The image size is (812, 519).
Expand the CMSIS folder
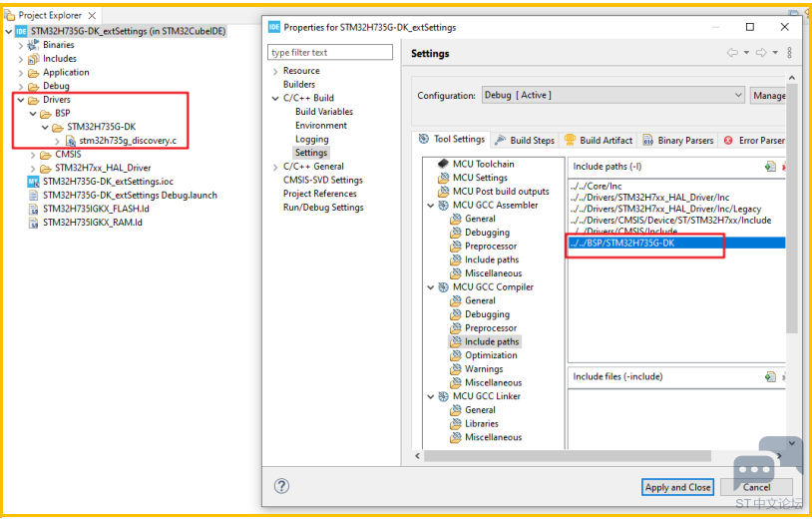33,155
